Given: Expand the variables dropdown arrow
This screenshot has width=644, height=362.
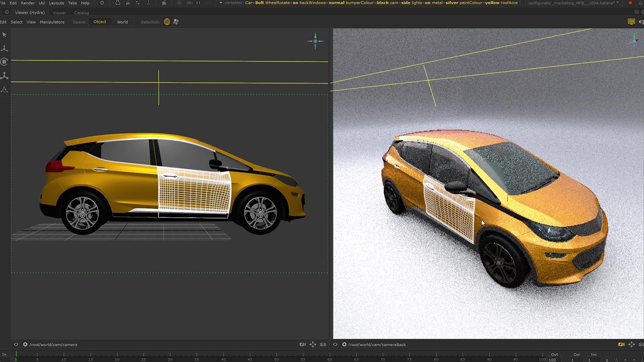Looking at the screenshot, I should click(220, 3).
